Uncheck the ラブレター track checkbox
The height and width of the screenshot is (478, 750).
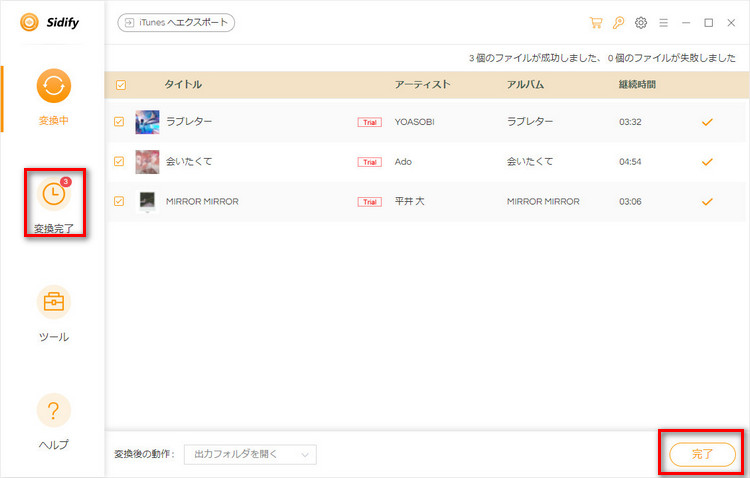pyautogui.click(x=119, y=122)
